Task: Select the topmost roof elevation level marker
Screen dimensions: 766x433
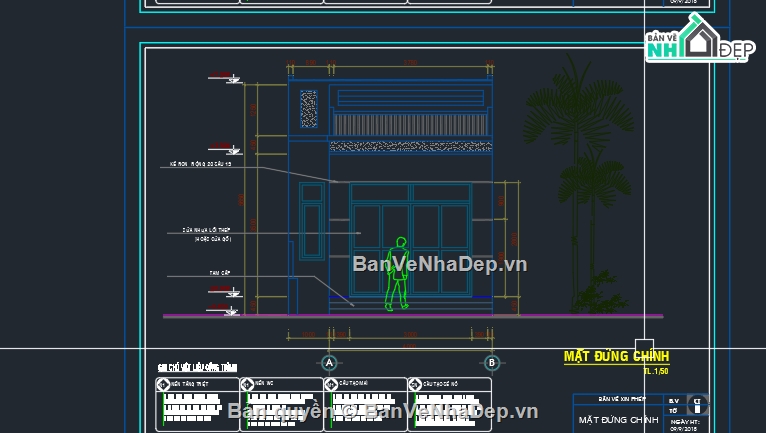Action: (225, 77)
